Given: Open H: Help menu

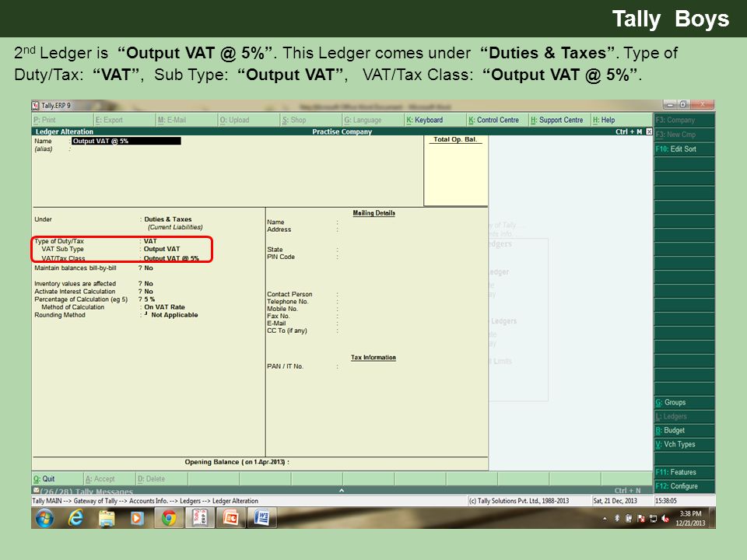Looking at the screenshot, I should tap(621, 120).
